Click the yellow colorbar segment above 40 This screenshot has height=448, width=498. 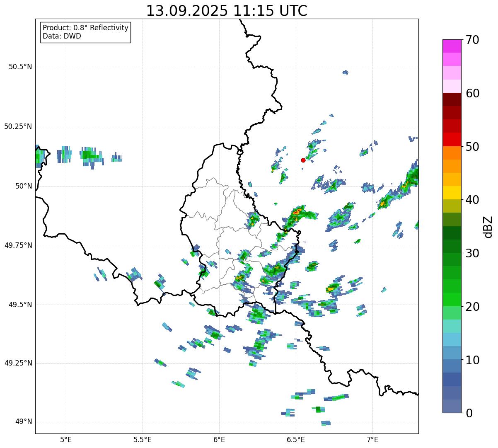point(452,193)
